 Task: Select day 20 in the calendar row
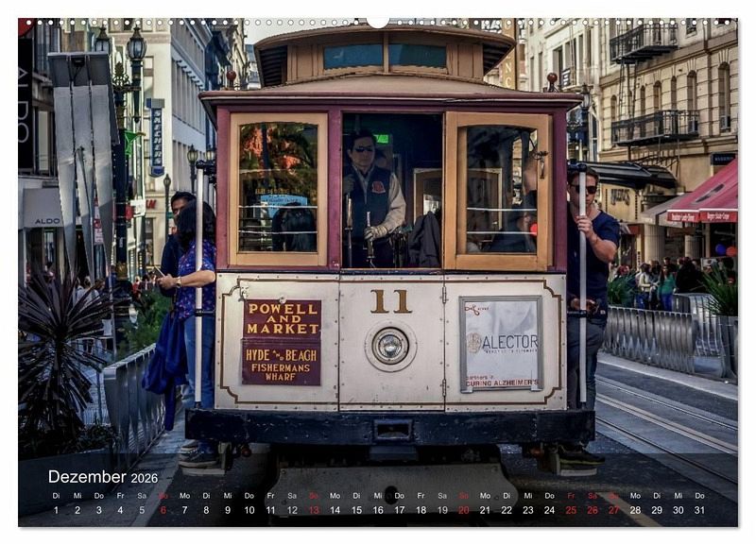coord(463,510)
